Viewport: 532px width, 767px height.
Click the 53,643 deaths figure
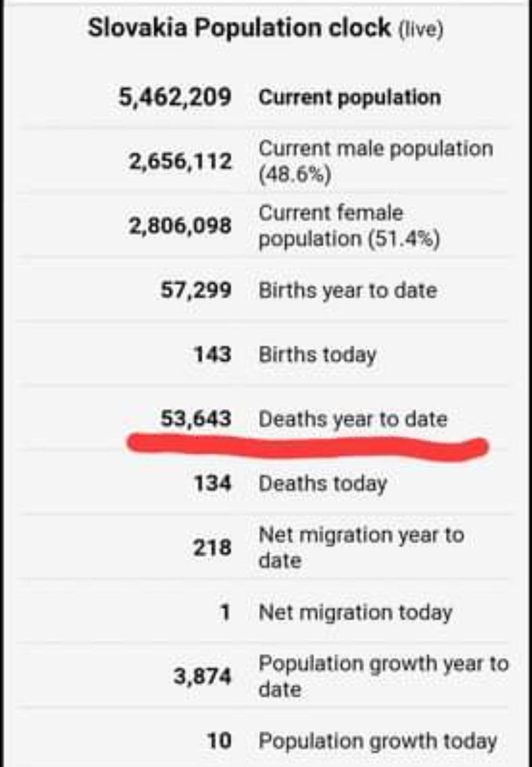[196, 418]
